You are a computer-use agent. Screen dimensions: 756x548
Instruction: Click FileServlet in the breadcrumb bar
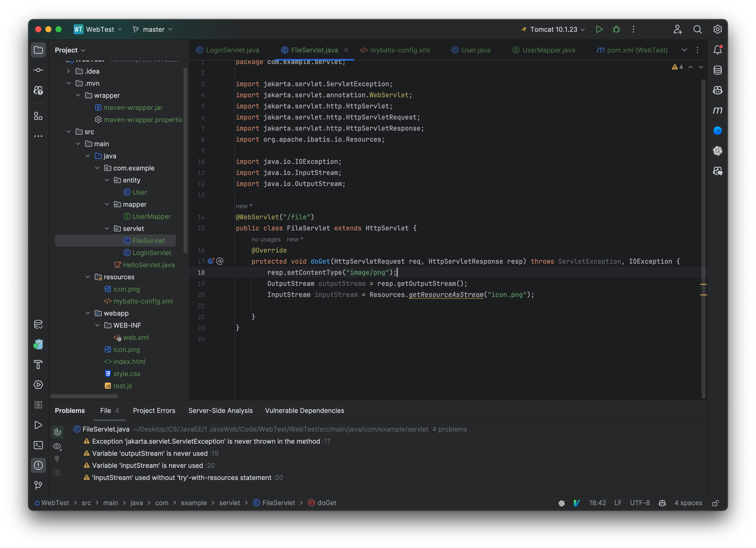pos(279,503)
